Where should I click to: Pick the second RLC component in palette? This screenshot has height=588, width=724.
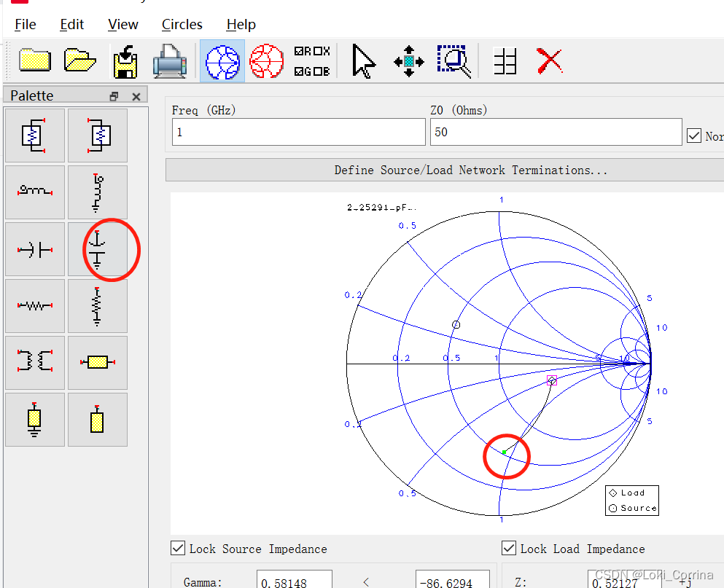(x=98, y=136)
